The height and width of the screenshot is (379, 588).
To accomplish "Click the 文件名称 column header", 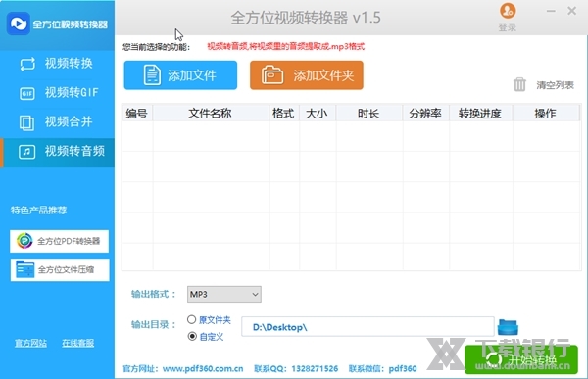I will pos(211,114).
